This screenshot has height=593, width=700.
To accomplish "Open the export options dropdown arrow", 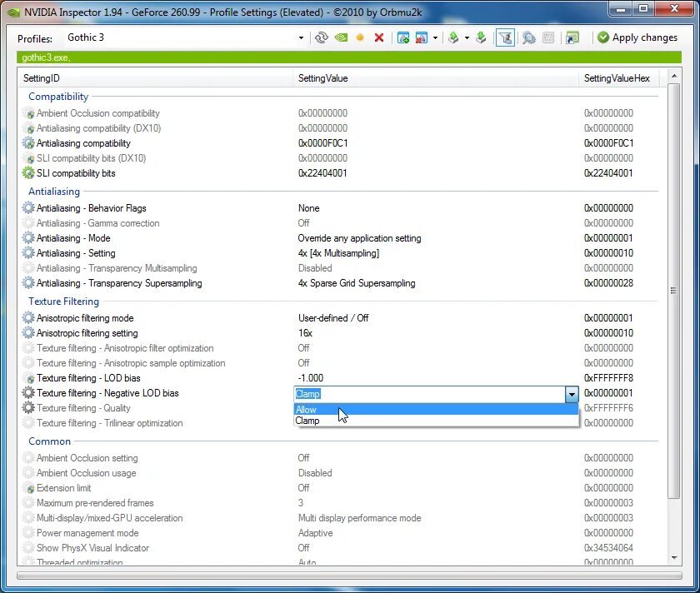I will tap(467, 38).
